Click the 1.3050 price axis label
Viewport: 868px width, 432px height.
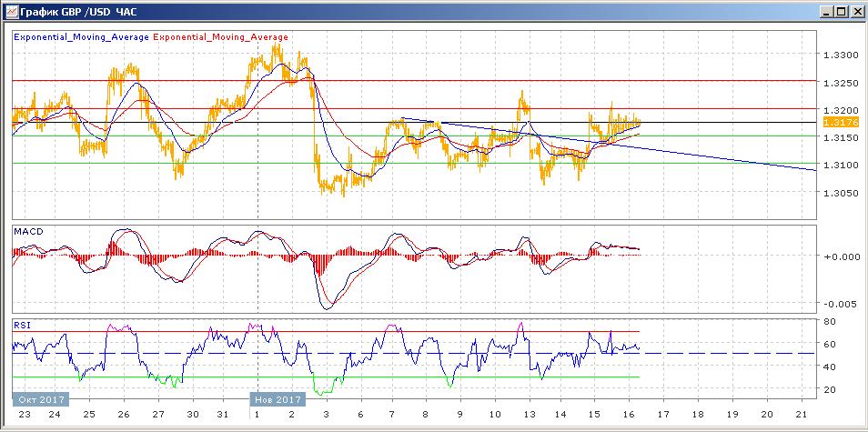point(839,193)
